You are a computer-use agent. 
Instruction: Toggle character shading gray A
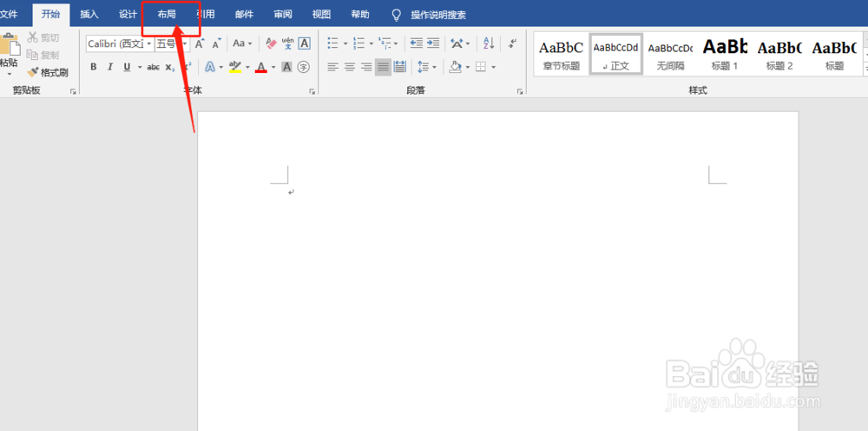coord(286,67)
